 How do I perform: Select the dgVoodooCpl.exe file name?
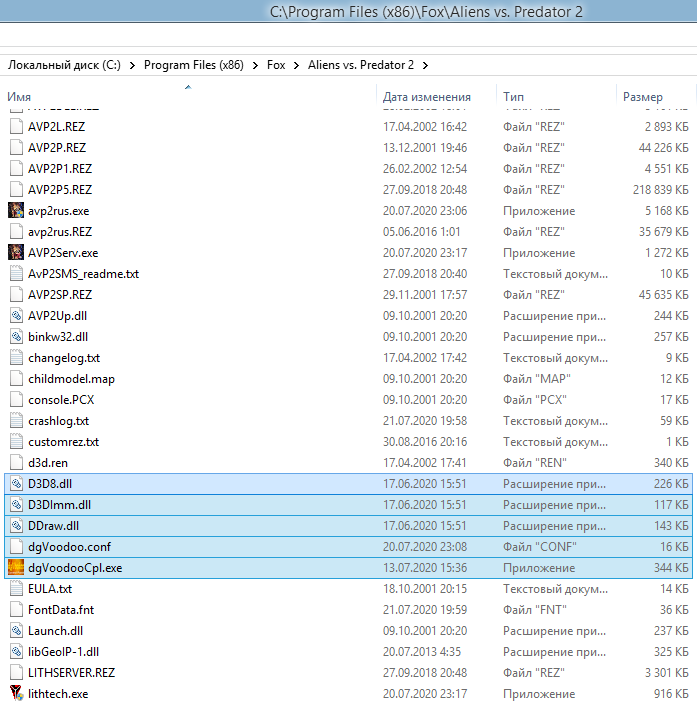[75, 568]
